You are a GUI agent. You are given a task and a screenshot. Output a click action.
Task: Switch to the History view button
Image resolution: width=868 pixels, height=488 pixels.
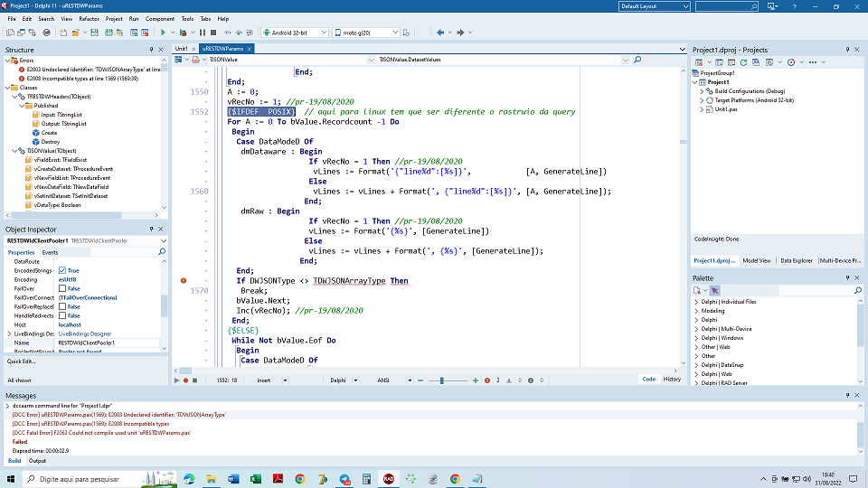pyautogui.click(x=672, y=380)
